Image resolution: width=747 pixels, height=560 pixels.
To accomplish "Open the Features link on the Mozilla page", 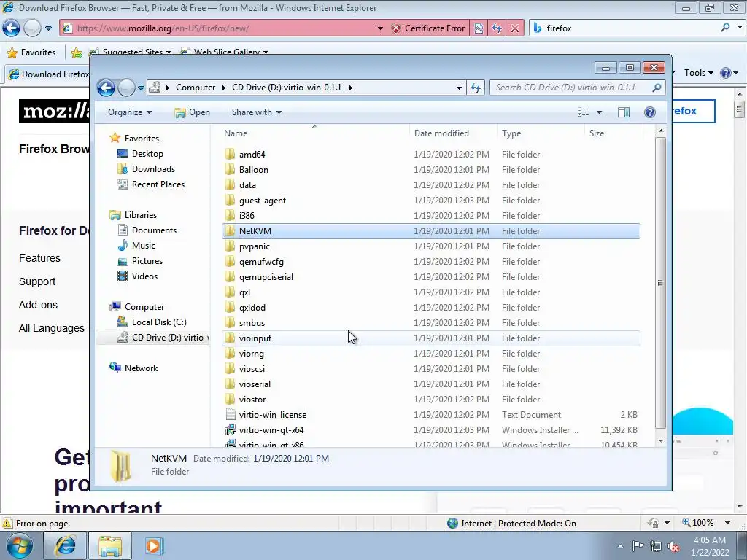I will coord(39,258).
